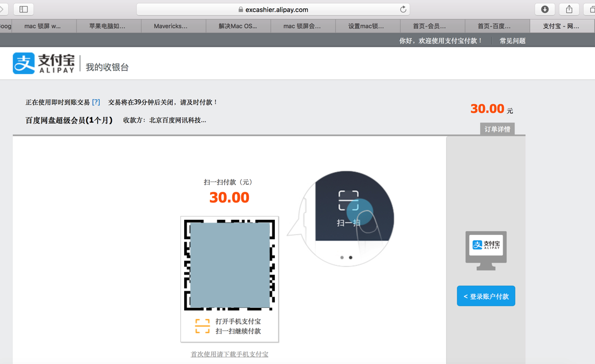
Task: Click the 你好，欢迎使用支付宝付款 greeting
Action: (441, 41)
